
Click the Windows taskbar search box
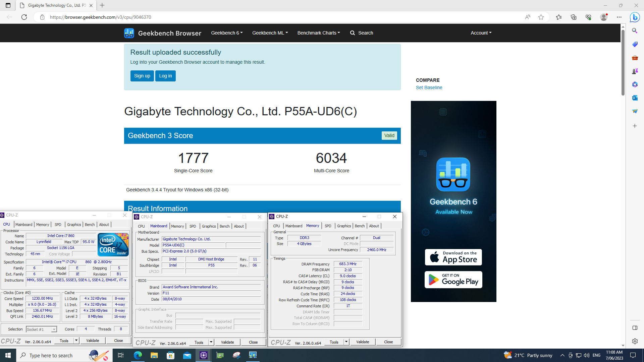[64, 355]
